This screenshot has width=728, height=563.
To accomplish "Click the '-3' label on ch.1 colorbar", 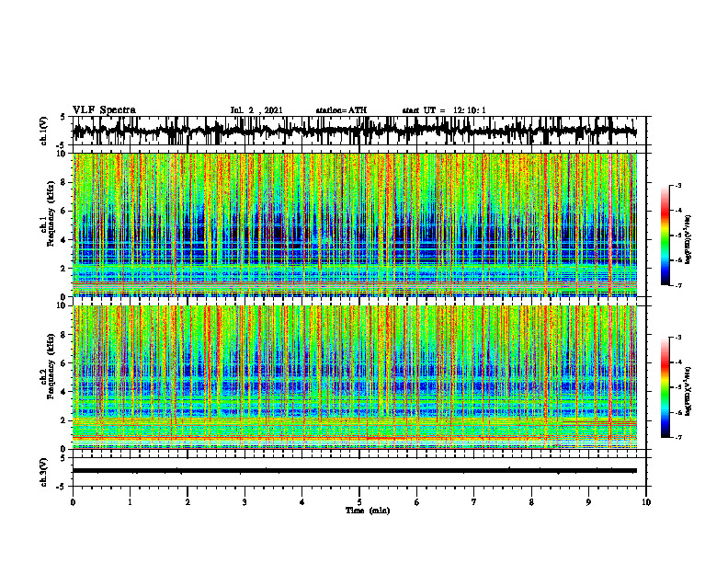I will pyautogui.click(x=678, y=186).
